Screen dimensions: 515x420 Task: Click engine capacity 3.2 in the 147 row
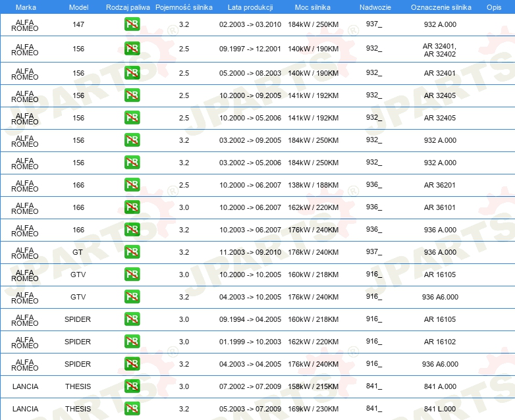point(184,24)
